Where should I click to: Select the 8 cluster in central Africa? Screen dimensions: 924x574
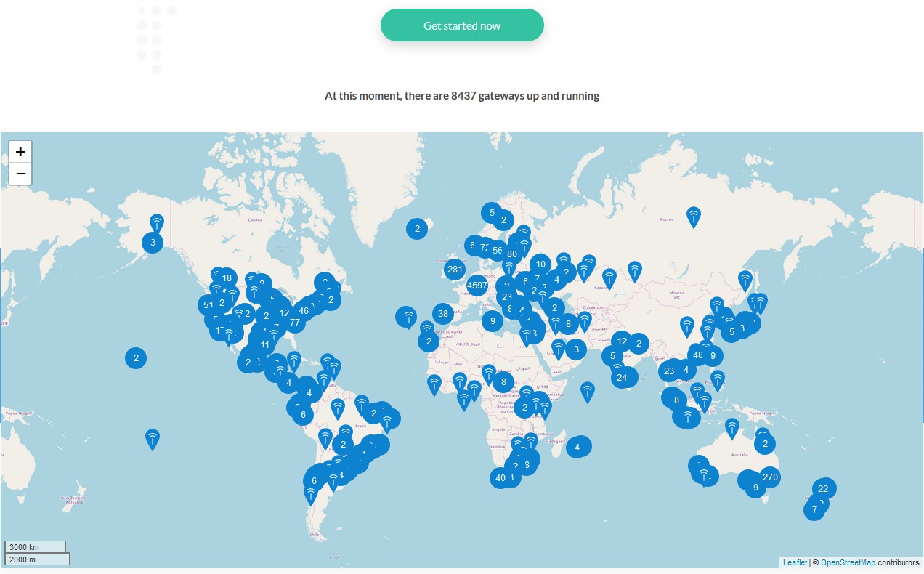point(503,382)
